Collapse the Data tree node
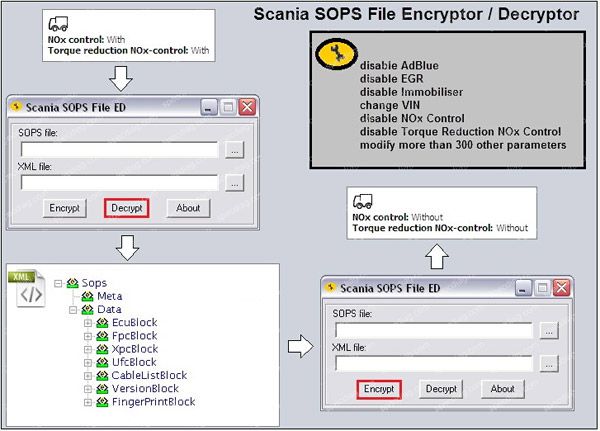The height and width of the screenshot is (431, 600). pyautogui.click(x=73, y=310)
